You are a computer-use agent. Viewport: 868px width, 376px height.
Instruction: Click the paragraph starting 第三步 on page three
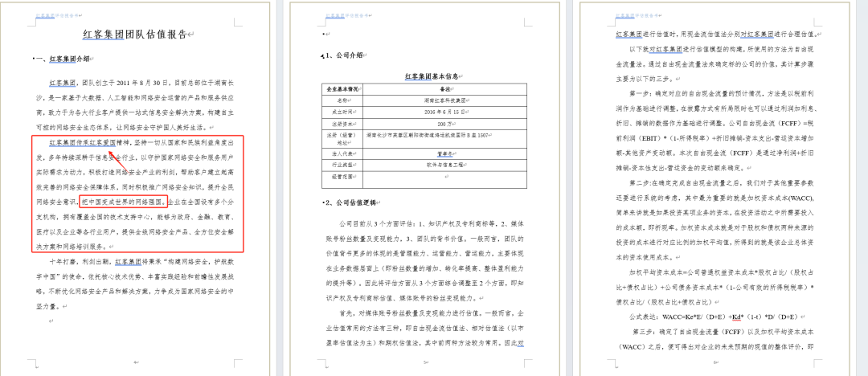[x=717, y=339]
